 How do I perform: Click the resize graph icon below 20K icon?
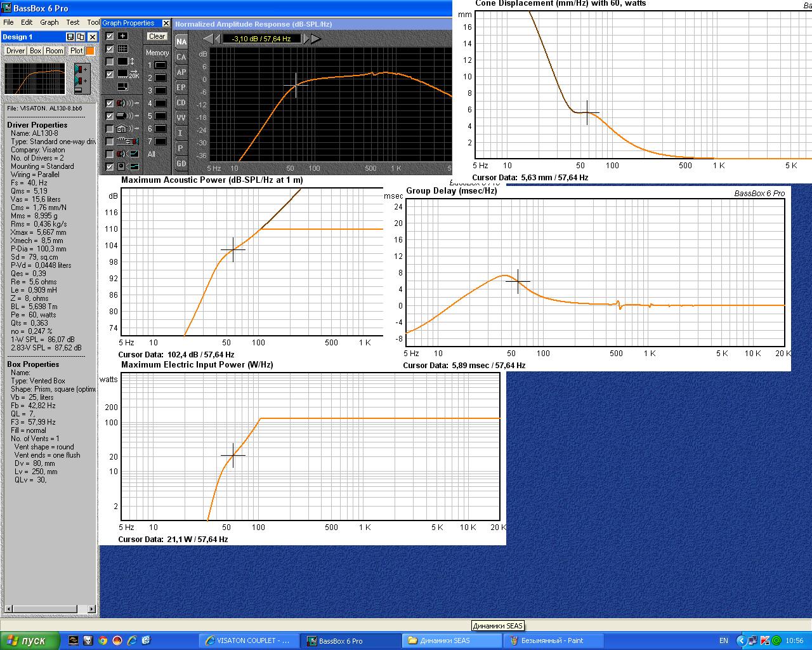pyautogui.click(x=122, y=87)
